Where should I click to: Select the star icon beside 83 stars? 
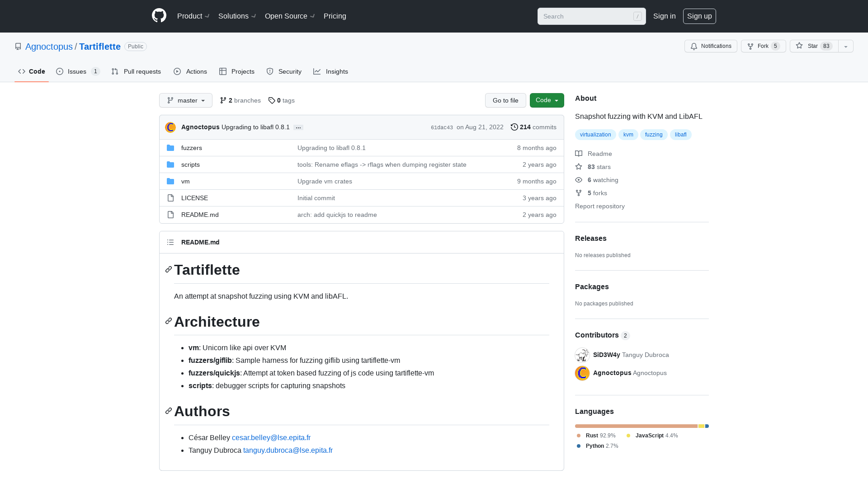(x=579, y=167)
